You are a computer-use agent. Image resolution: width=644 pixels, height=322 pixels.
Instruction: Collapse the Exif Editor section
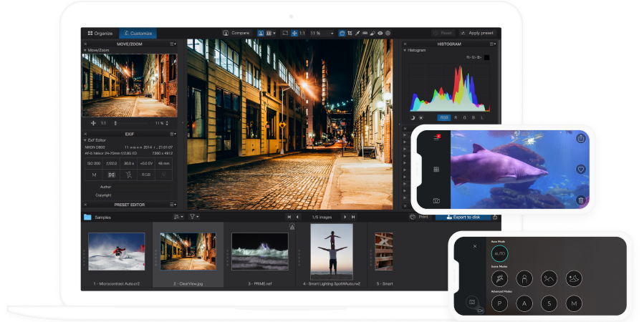[x=85, y=141]
